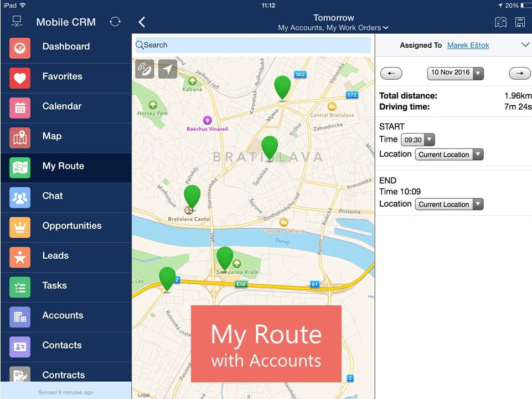This screenshot has height=399, width=532.
Task: Click the Dashboard gauge icon
Action: coord(20,48)
